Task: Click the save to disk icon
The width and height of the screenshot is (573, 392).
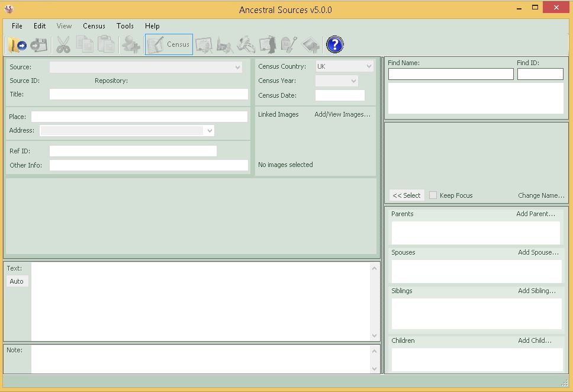Action: coord(39,44)
